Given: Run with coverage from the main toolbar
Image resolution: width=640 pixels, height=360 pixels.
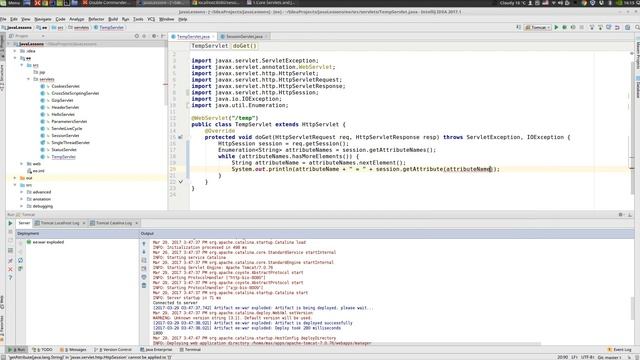Looking at the screenshot, I should coord(573,27).
